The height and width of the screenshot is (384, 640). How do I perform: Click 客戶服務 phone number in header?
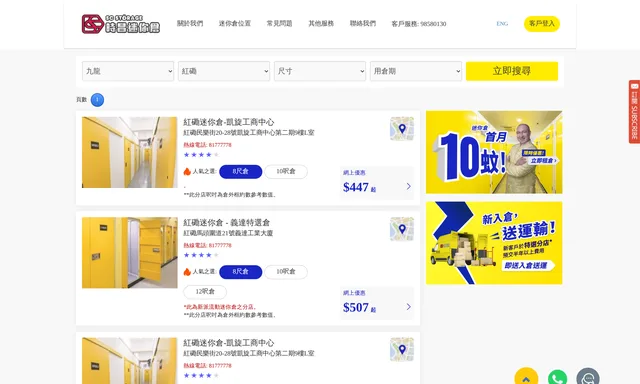click(419, 24)
